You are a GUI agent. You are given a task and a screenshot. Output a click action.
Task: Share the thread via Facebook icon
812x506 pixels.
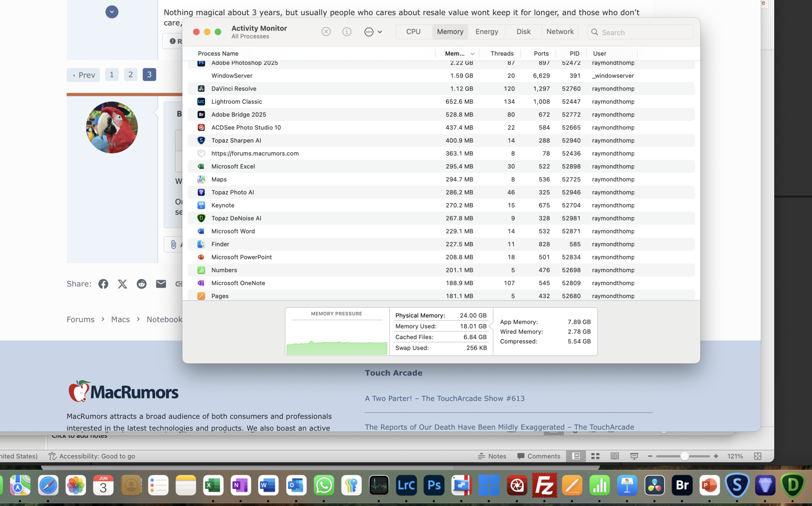(103, 284)
